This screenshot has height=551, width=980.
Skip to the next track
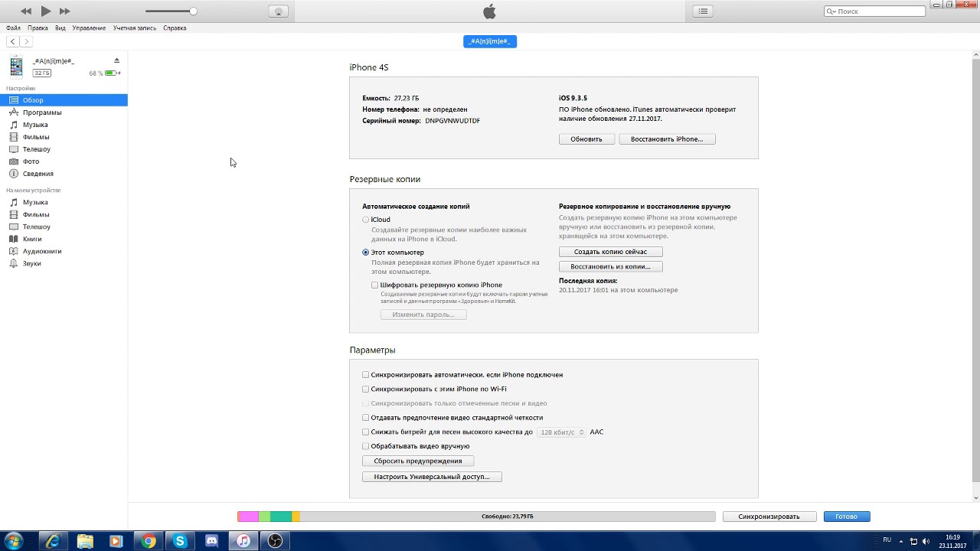(x=64, y=11)
